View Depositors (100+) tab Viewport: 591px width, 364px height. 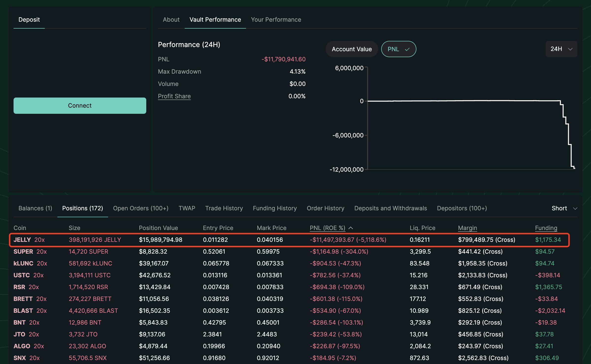pyautogui.click(x=462, y=208)
